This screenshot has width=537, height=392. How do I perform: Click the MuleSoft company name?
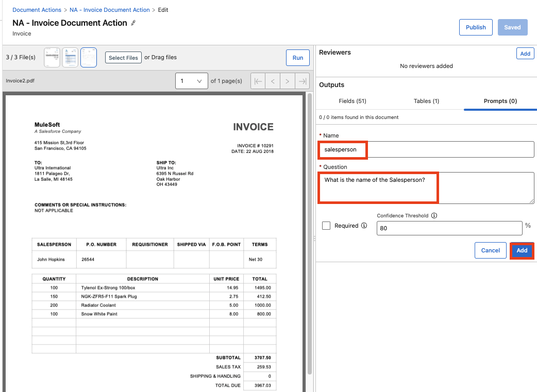click(x=47, y=125)
